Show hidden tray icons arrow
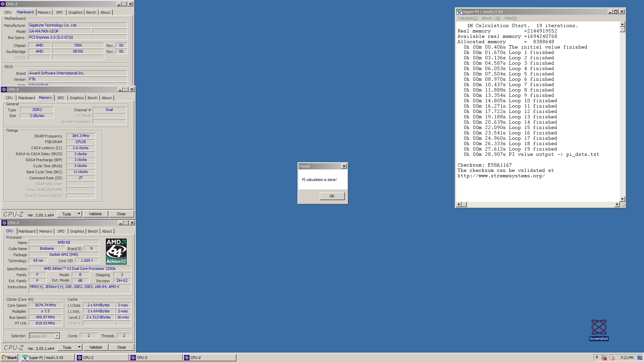Viewport: 644px width, 362px height. pos(597,357)
